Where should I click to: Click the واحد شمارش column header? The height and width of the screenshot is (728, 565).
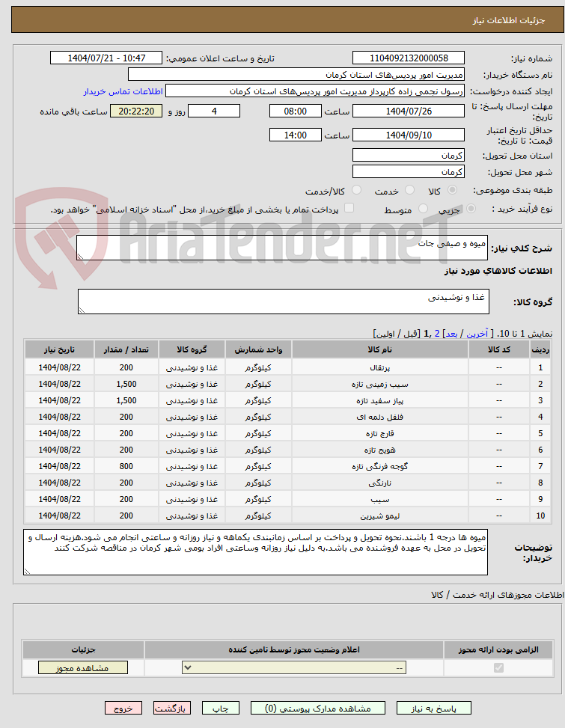[258, 349]
